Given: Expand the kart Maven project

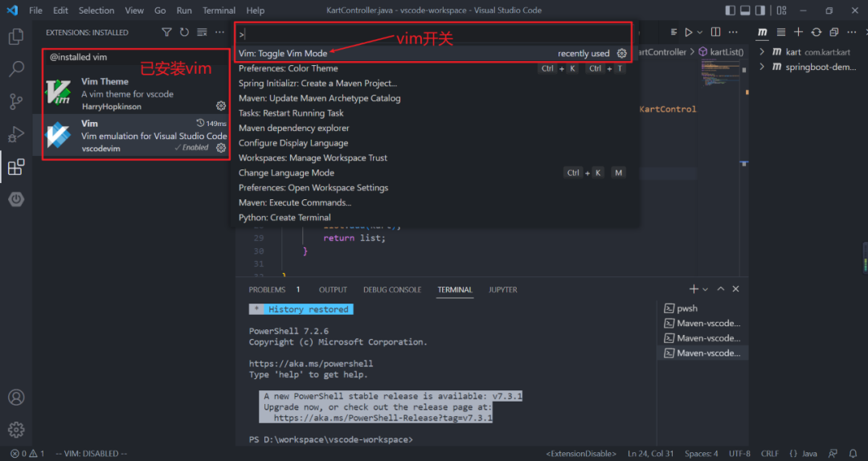Looking at the screenshot, I should pos(762,51).
